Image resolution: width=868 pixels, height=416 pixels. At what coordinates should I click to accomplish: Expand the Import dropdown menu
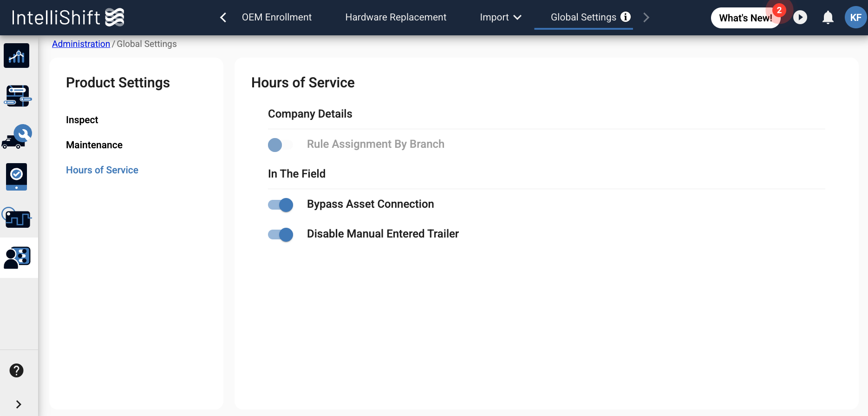[501, 17]
